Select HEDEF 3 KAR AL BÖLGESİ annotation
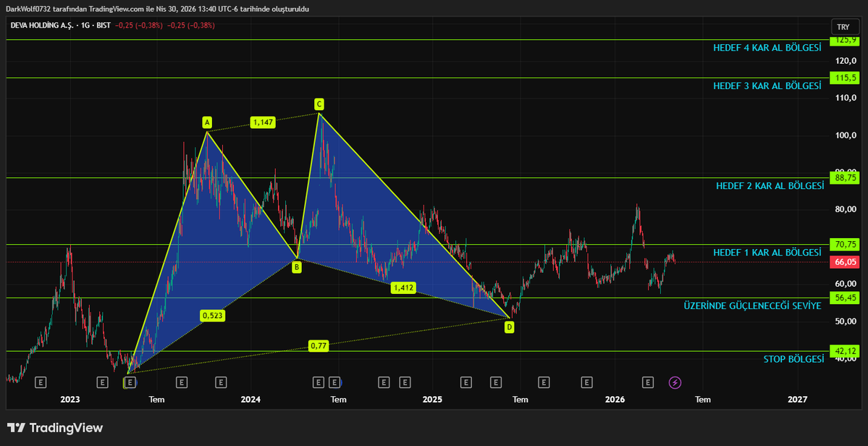 click(767, 85)
